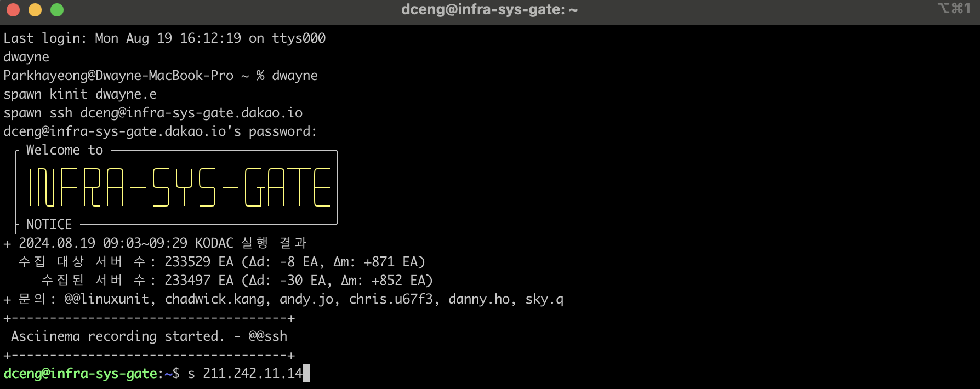Click the Last login: Mon Aug 19 line

[164, 38]
